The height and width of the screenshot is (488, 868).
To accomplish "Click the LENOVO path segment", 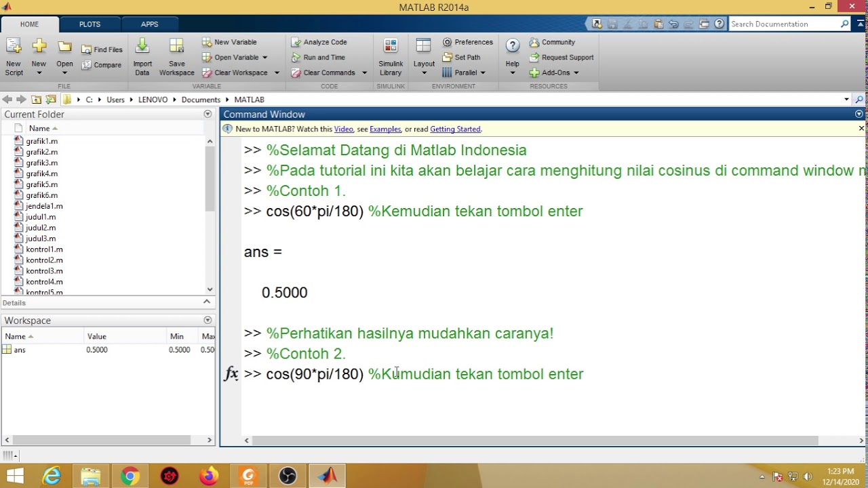I will 153,100.
